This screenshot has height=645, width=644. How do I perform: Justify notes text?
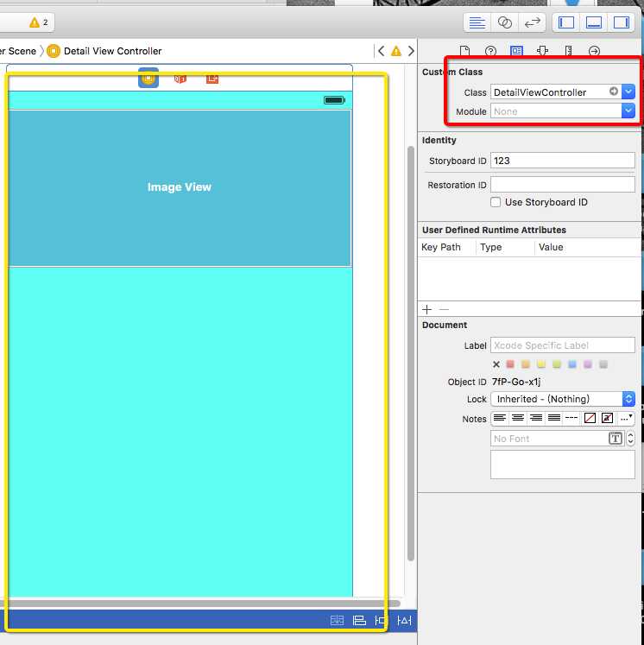click(554, 418)
